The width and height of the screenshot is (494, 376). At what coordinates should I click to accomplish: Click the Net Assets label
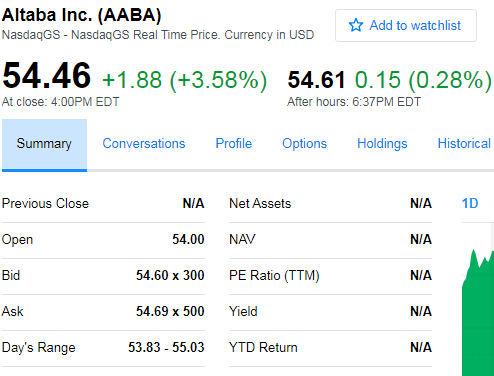pyautogui.click(x=260, y=203)
